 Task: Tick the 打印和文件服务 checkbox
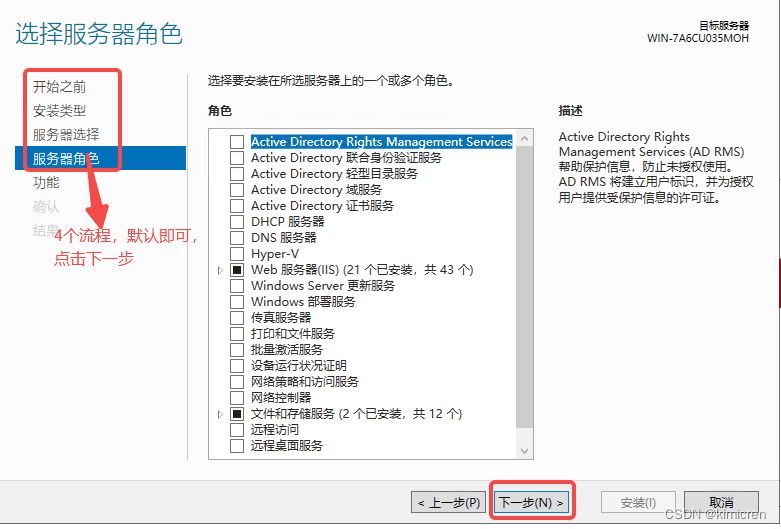237,334
